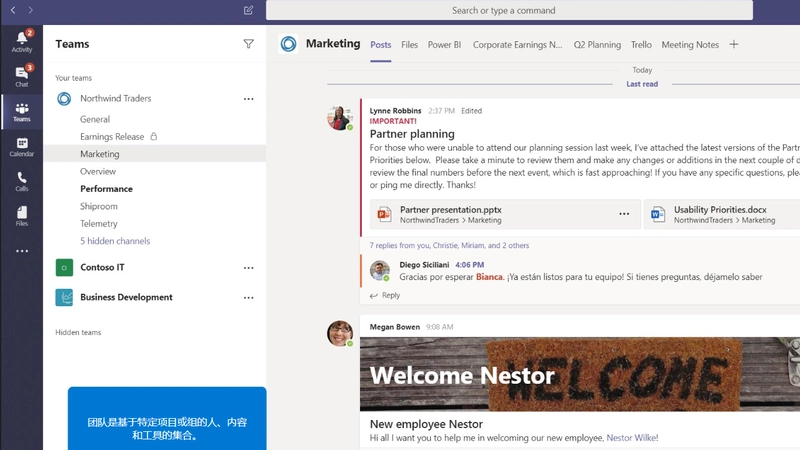Click the lock icon beside Earnings Release

(x=154, y=136)
